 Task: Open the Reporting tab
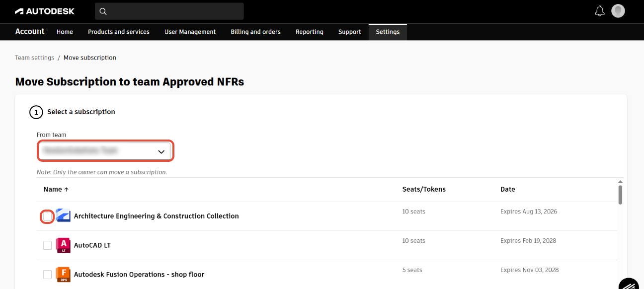(x=310, y=32)
